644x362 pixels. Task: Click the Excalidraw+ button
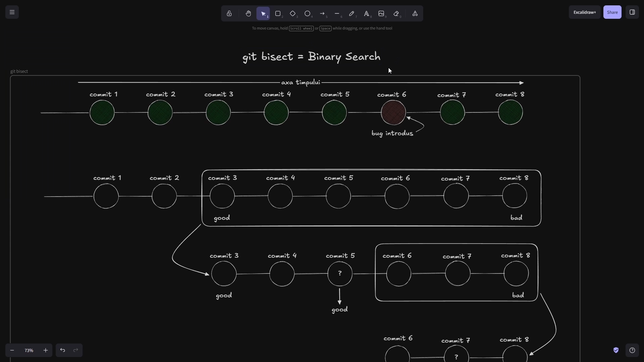(585, 12)
